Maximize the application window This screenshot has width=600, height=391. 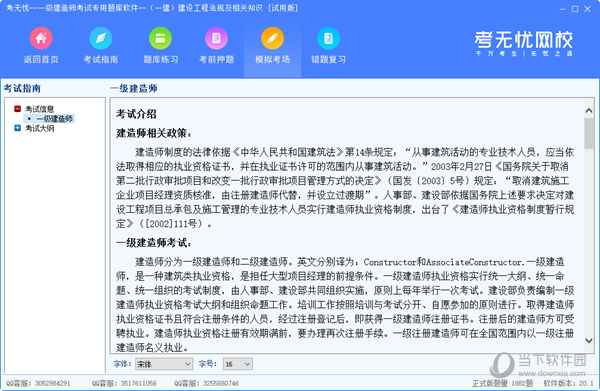(x=575, y=9)
